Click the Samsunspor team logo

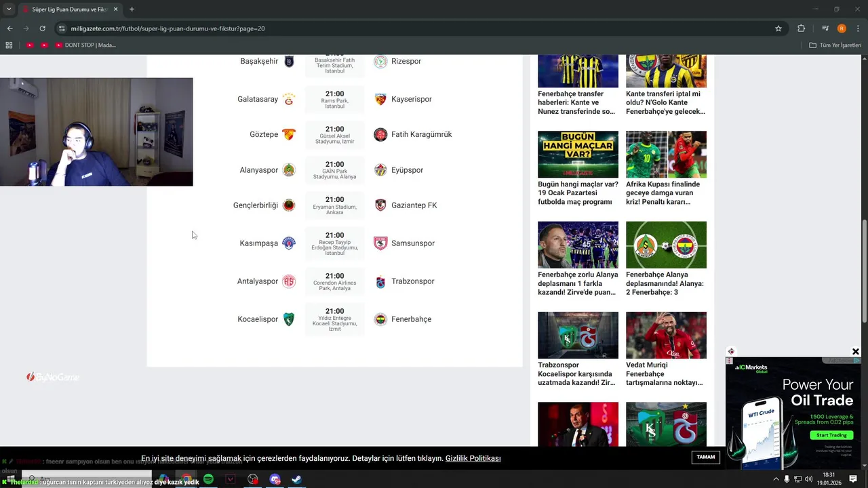point(380,243)
